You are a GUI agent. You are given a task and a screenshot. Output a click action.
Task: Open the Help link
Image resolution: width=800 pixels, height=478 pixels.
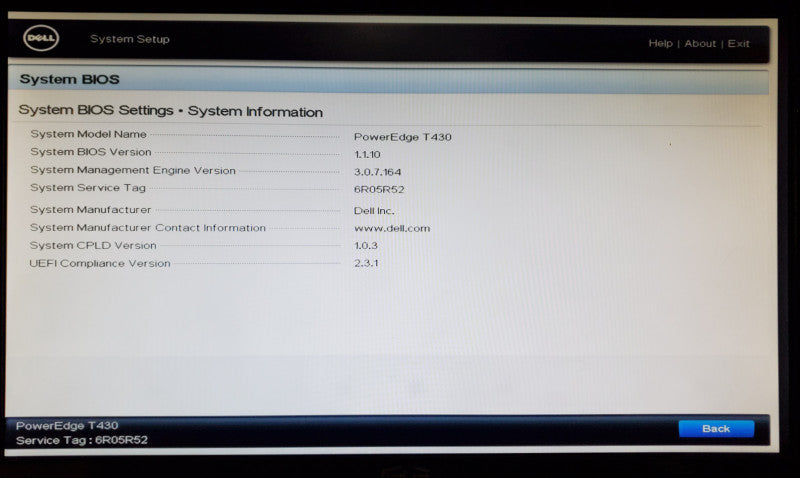pos(660,43)
